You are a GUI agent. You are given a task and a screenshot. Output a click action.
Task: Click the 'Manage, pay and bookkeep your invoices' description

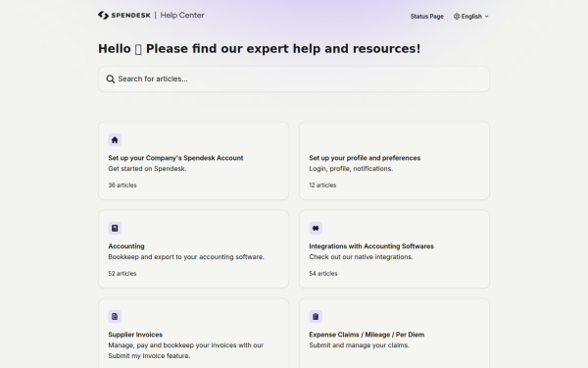(186, 350)
